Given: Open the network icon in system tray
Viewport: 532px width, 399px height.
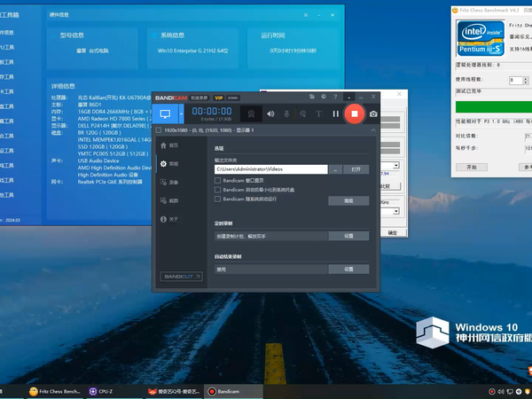Looking at the screenshot, I should point(510,392).
